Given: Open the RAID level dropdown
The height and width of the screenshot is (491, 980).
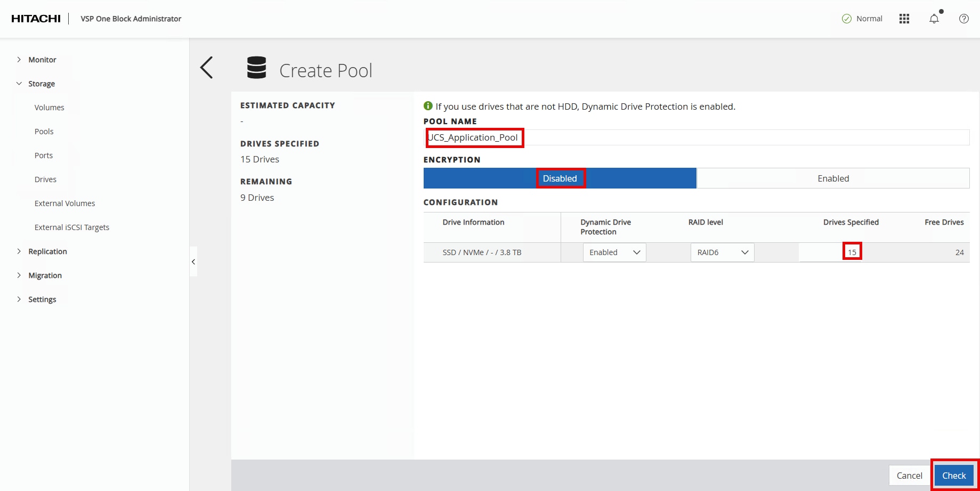Looking at the screenshot, I should point(722,252).
